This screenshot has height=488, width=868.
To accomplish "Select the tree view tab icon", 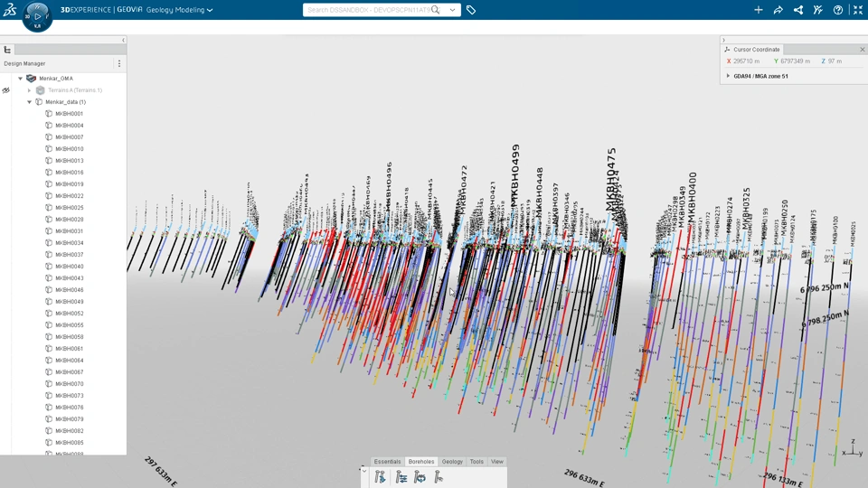I will pos(8,50).
